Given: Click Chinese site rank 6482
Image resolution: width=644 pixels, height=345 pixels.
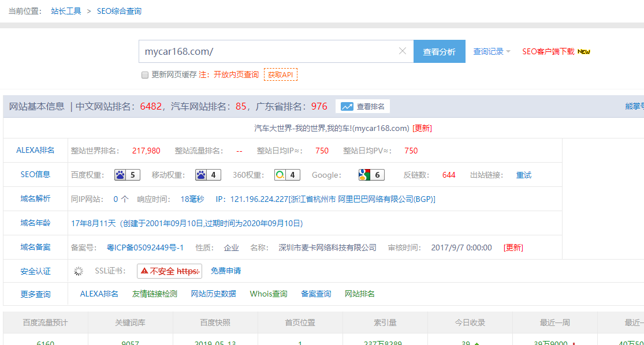Looking at the screenshot, I should tap(151, 107).
